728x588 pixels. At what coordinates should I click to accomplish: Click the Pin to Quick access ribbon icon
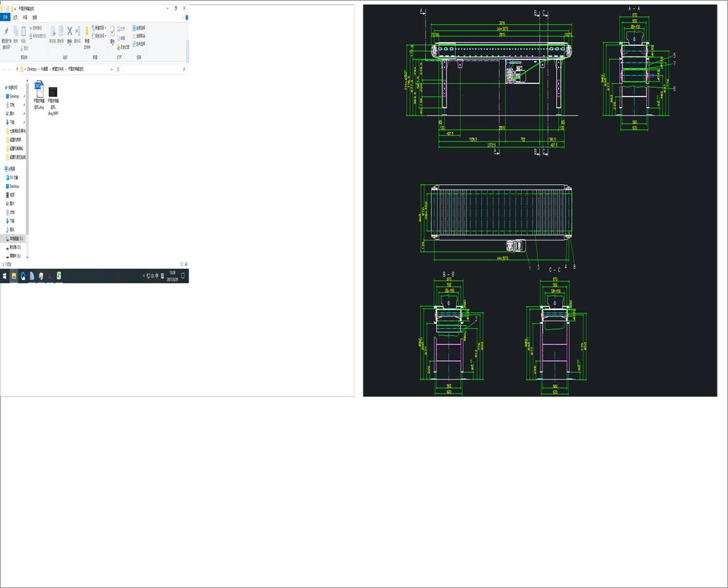[x=6, y=31]
